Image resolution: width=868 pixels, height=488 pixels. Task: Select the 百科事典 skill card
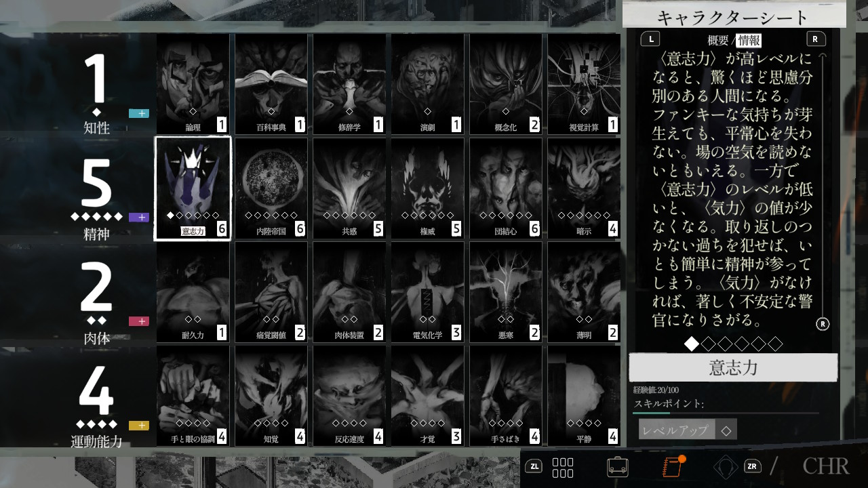[271, 84]
